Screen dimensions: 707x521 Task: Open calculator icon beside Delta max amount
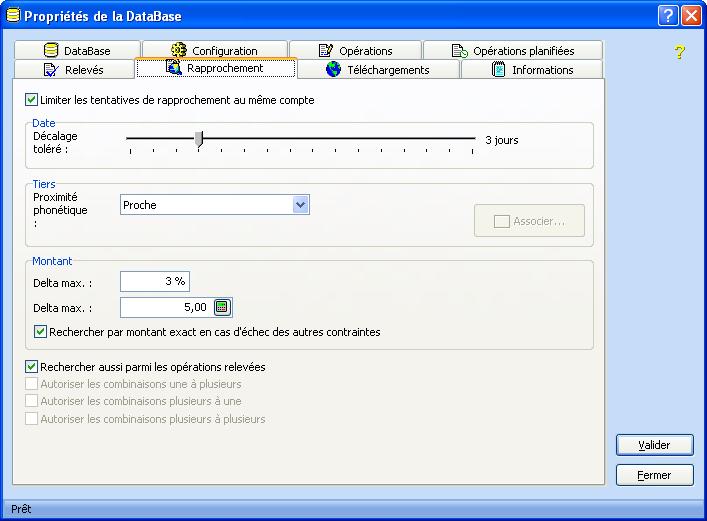coord(222,307)
